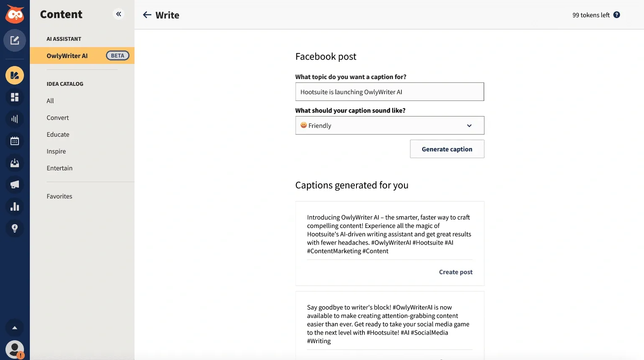Click the Amplify megaphone icon

coord(15,185)
